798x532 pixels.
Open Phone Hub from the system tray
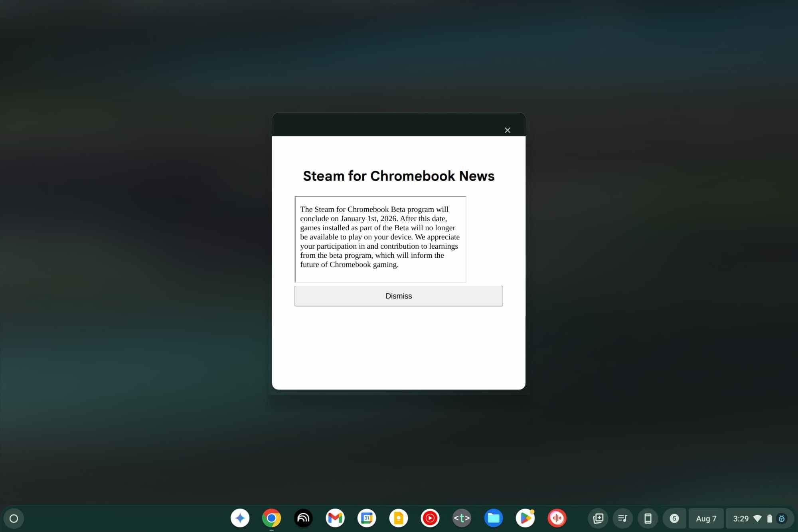(x=648, y=518)
